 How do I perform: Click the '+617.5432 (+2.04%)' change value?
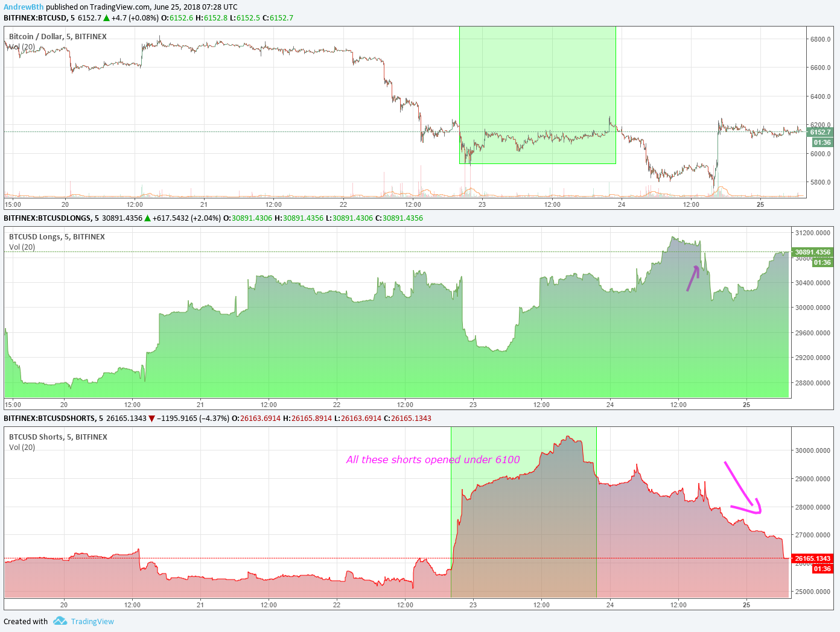(186, 218)
